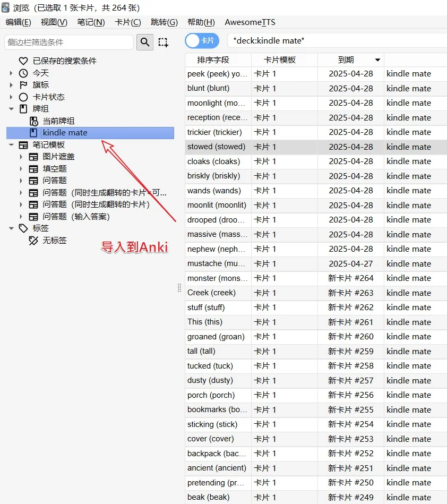Click the tag icon beside 标签

(x=23, y=228)
